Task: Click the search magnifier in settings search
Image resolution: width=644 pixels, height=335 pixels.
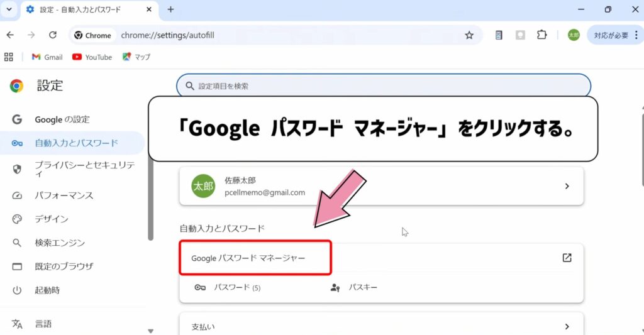Action: pyautogui.click(x=189, y=86)
